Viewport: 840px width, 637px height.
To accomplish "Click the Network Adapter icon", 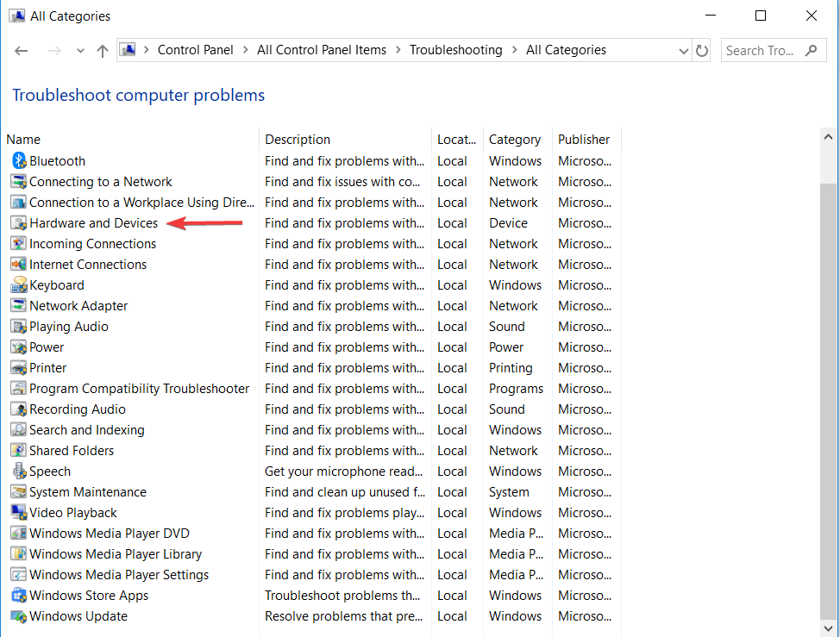I will point(19,306).
